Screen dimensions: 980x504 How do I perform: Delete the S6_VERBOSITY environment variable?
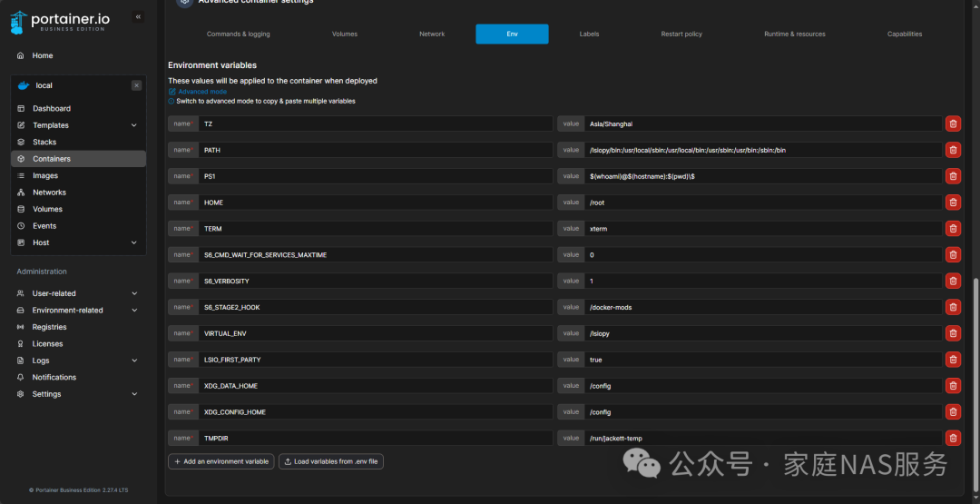pyautogui.click(x=953, y=281)
